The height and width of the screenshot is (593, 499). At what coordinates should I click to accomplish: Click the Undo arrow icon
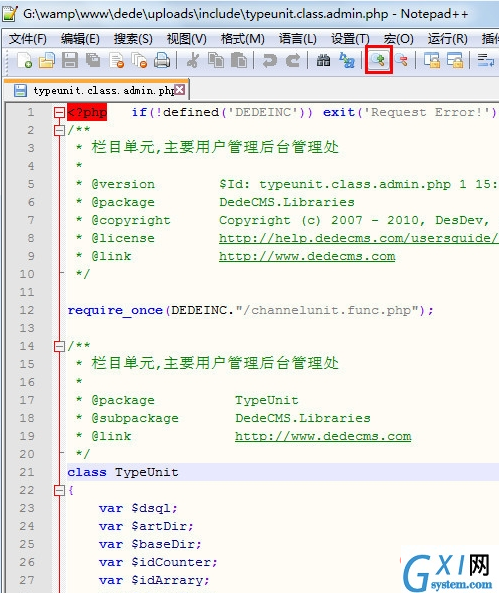pos(269,61)
